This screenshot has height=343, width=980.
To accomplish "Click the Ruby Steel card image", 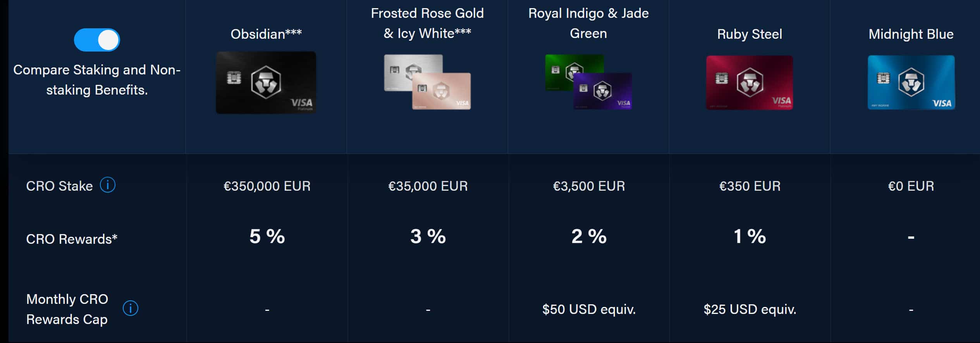I will (x=749, y=82).
